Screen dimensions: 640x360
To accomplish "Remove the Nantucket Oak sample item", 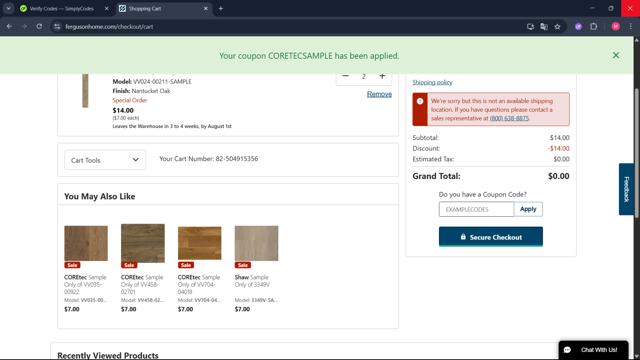I will pyautogui.click(x=379, y=94).
